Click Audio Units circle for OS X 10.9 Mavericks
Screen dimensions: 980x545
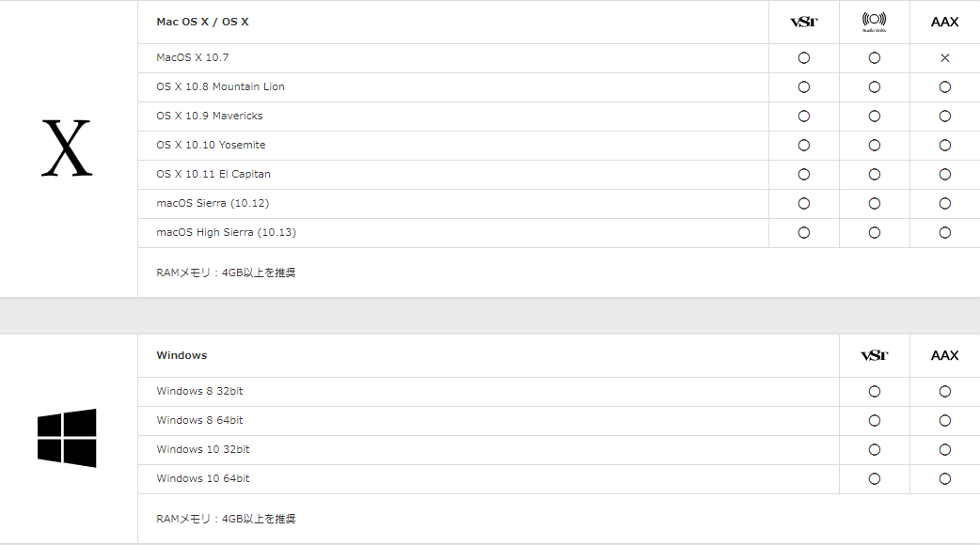click(x=874, y=117)
